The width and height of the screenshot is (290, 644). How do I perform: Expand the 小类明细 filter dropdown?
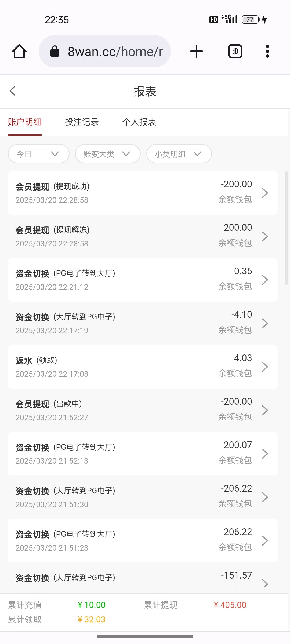(x=179, y=154)
